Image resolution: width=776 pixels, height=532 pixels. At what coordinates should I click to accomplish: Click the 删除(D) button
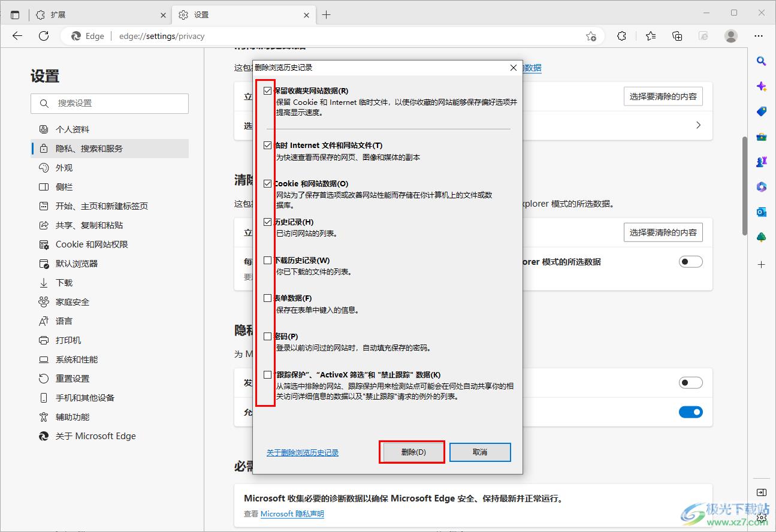(413, 452)
